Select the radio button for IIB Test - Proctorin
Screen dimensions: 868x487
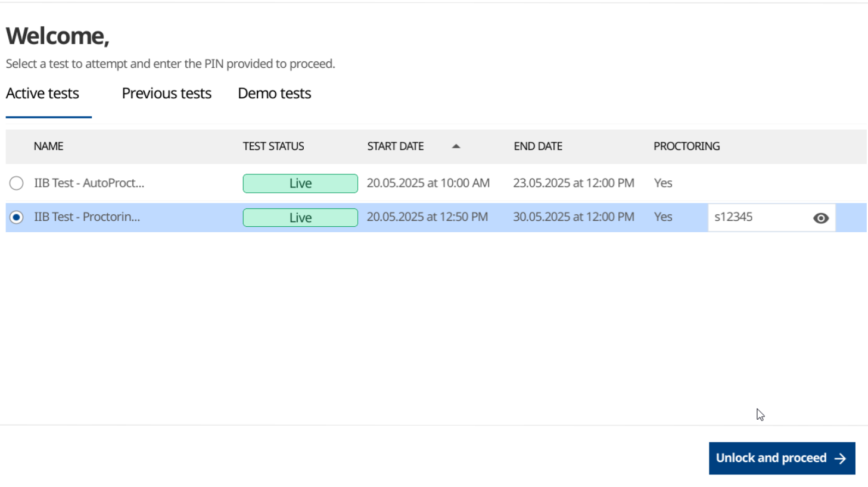(x=16, y=217)
